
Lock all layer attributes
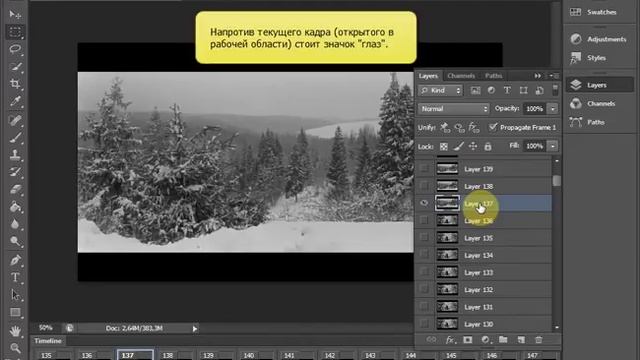tap(487, 146)
